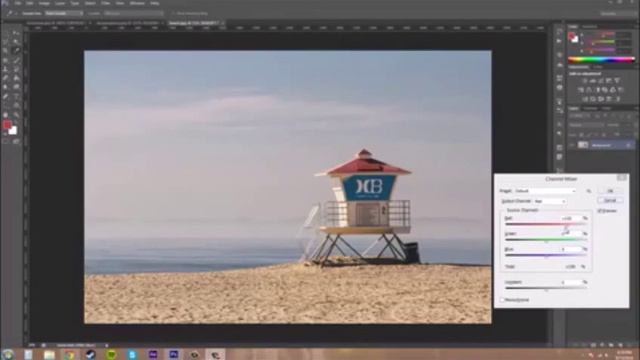Click the Red source channel slider

pos(546,224)
